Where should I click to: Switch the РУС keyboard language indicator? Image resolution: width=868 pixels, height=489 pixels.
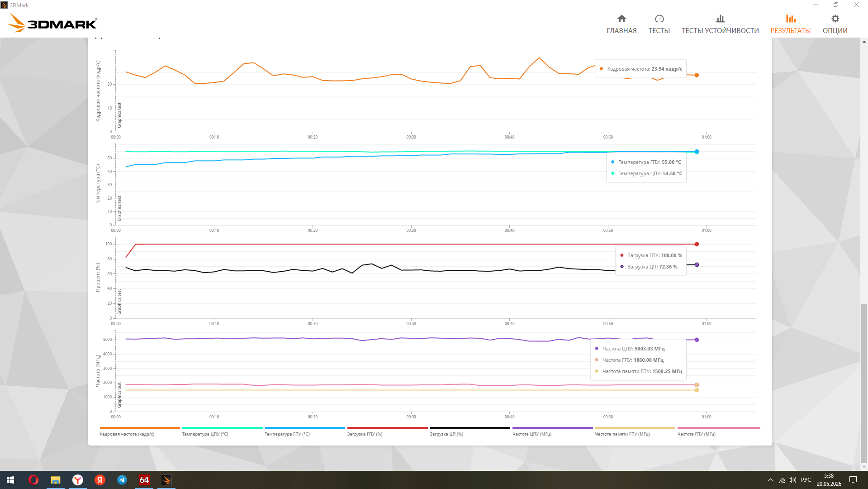pyautogui.click(x=806, y=480)
